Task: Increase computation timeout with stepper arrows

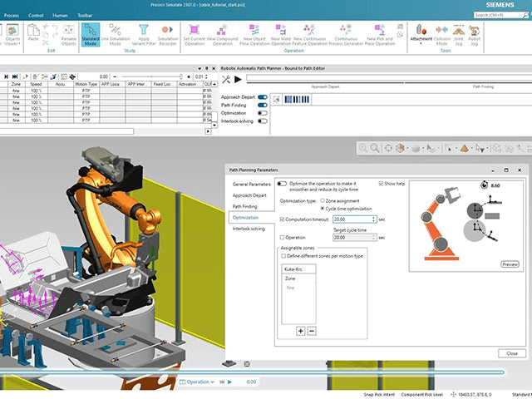Action: 374,219
